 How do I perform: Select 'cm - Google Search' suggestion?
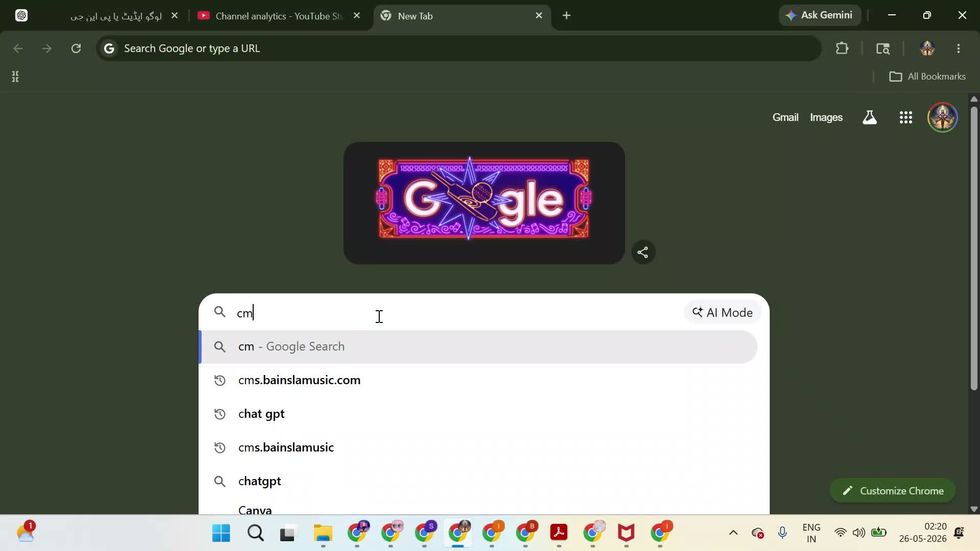pos(479,347)
